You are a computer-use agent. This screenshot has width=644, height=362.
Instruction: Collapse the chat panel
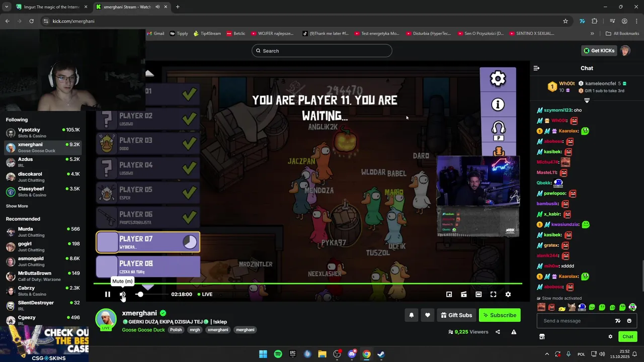tap(536, 68)
